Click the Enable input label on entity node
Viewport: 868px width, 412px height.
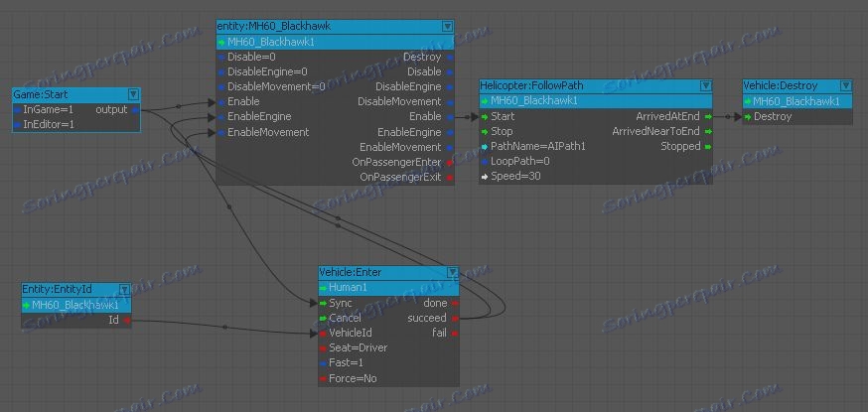point(243,101)
